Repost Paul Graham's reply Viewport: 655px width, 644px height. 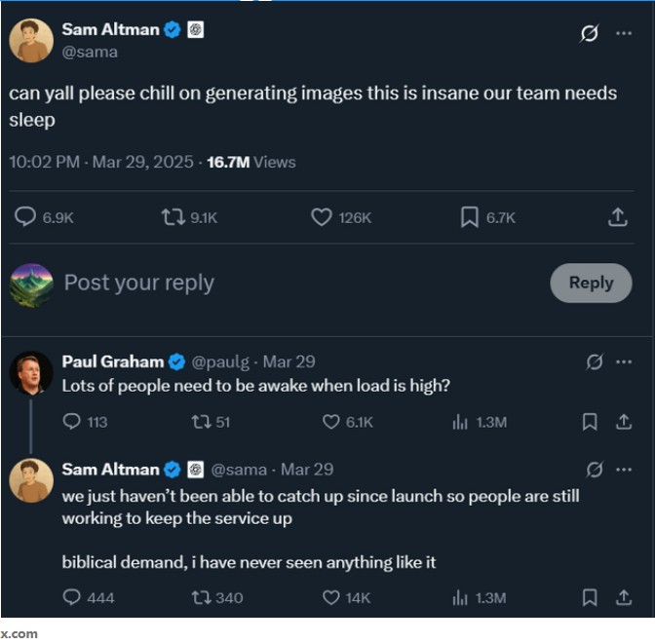pyautogui.click(x=201, y=422)
